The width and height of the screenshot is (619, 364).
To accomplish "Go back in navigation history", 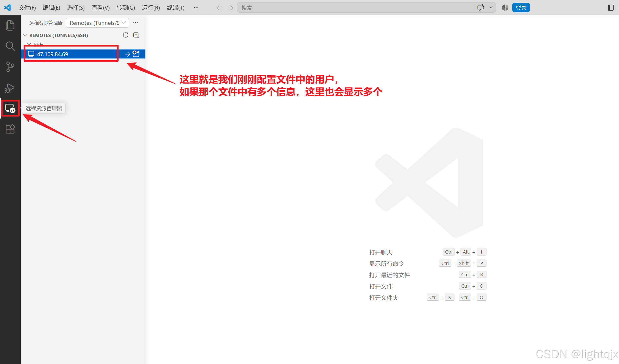I will pos(219,8).
